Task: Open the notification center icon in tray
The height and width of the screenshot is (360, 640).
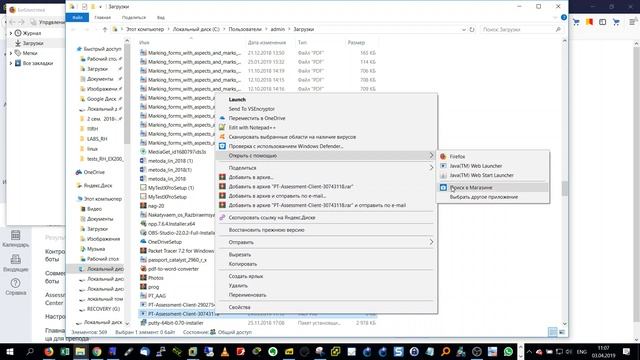Action: click(627, 351)
